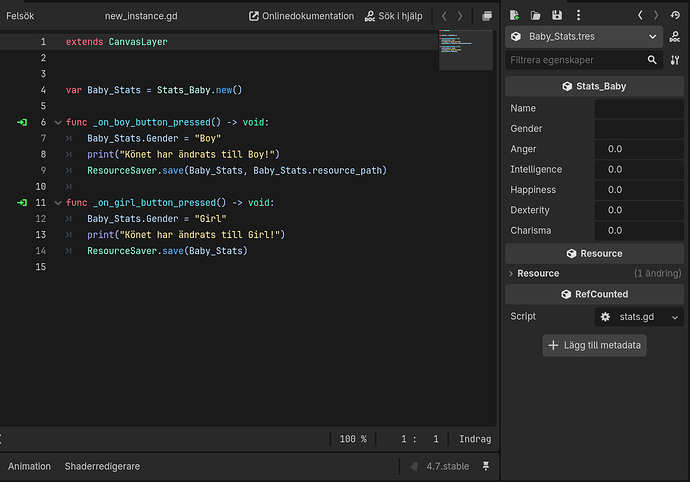Click the Lägg till metadata button
Viewport: 690px width, 482px height.
point(595,346)
